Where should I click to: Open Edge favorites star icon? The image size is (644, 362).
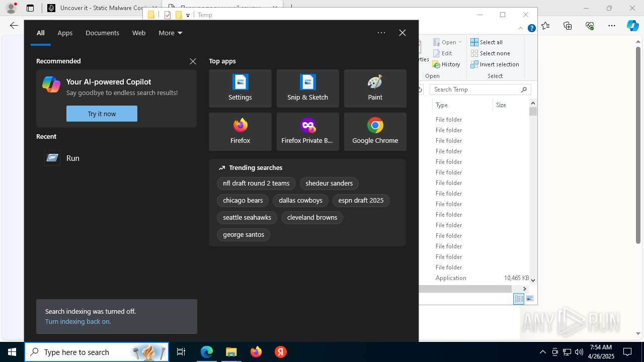click(x=545, y=26)
